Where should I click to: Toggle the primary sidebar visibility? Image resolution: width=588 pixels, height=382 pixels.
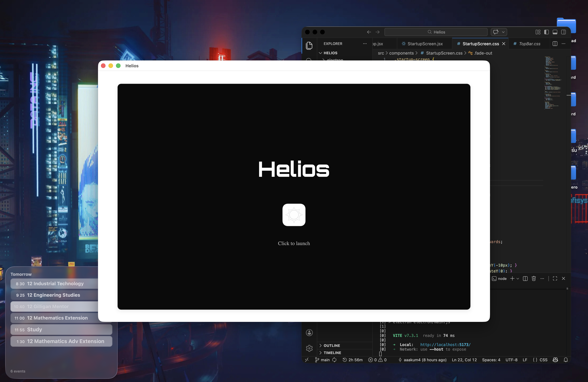tap(547, 32)
